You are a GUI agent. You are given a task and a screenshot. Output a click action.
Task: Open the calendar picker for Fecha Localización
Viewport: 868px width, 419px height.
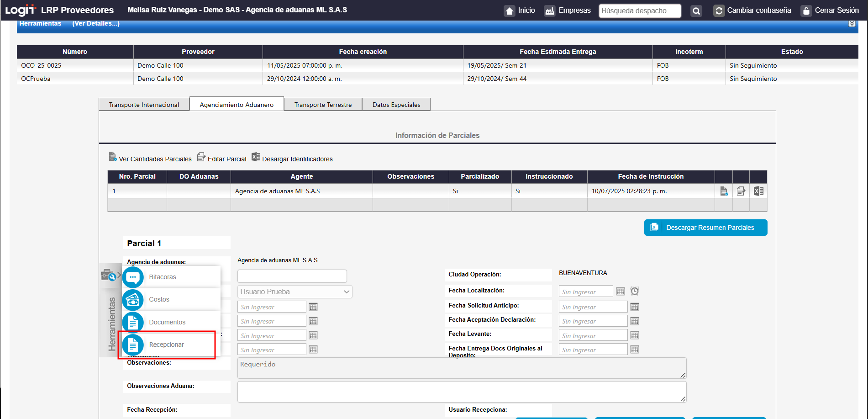tap(620, 292)
